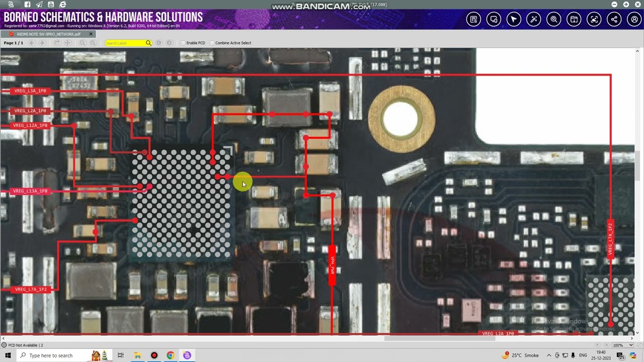Go to previous page arrow
Viewport: 644px width, 362px height.
(32, 43)
